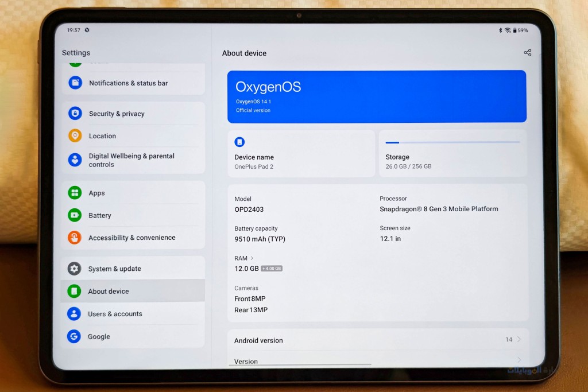Open Notifications & status bar icon
588x392 pixels.
point(75,83)
